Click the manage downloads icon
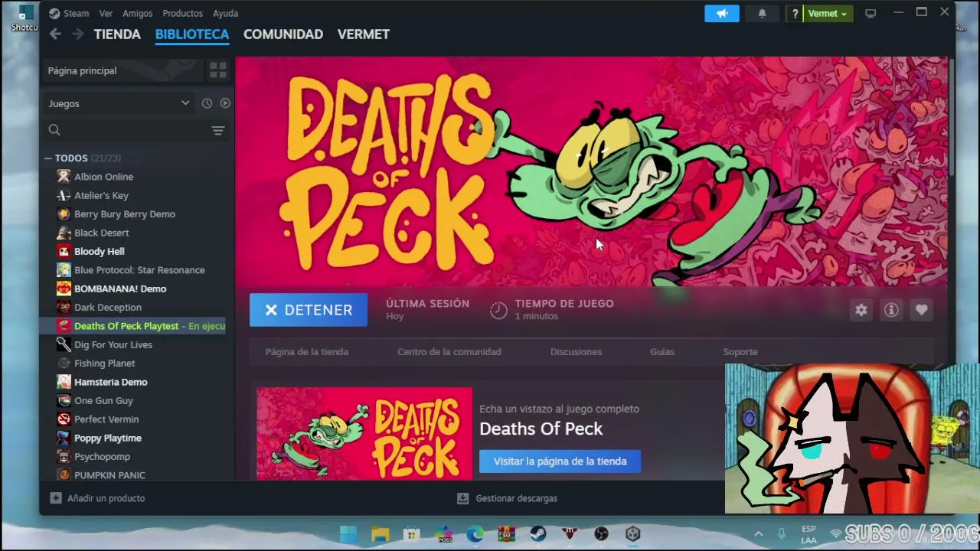This screenshot has height=551, width=980. (x=462, y=498)
